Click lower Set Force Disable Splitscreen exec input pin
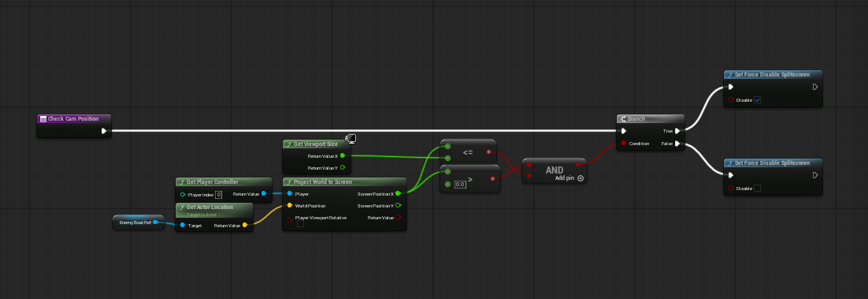Screen dimensions: 868x299 (731, 175)
